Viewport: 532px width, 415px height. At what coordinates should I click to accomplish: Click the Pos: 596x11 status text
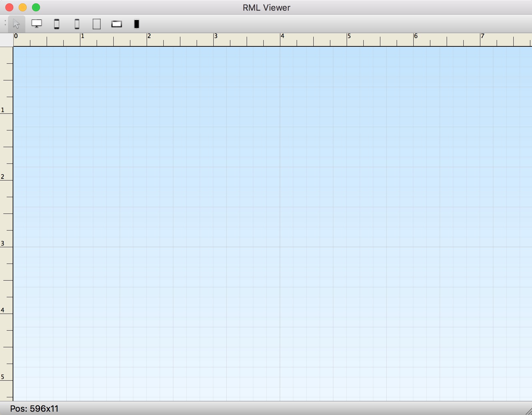(x=34, y=409)
